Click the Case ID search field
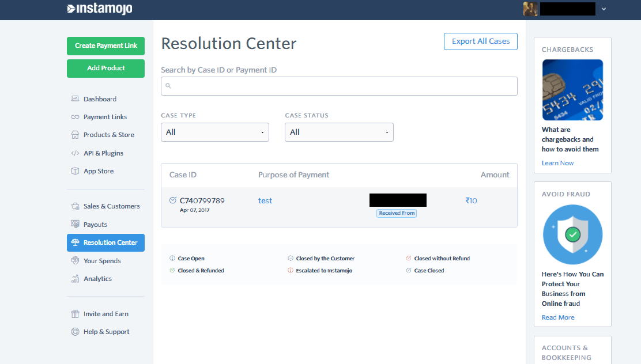 339,85
